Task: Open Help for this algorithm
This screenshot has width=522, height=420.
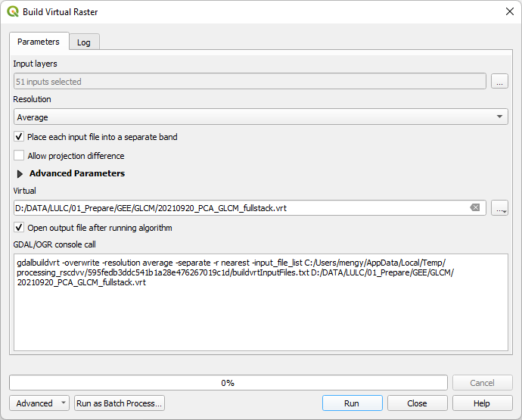Action: coord(482,403)
